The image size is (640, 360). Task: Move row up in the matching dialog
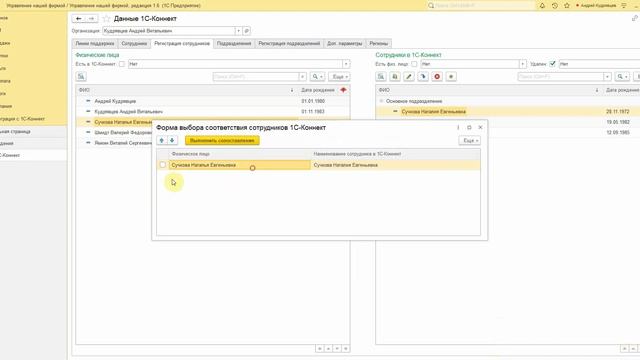click(162, 140)
